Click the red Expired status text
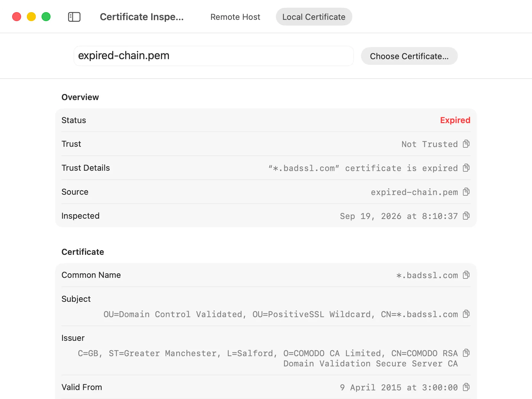The image size is (532, 399). click(x=455, y=120)
